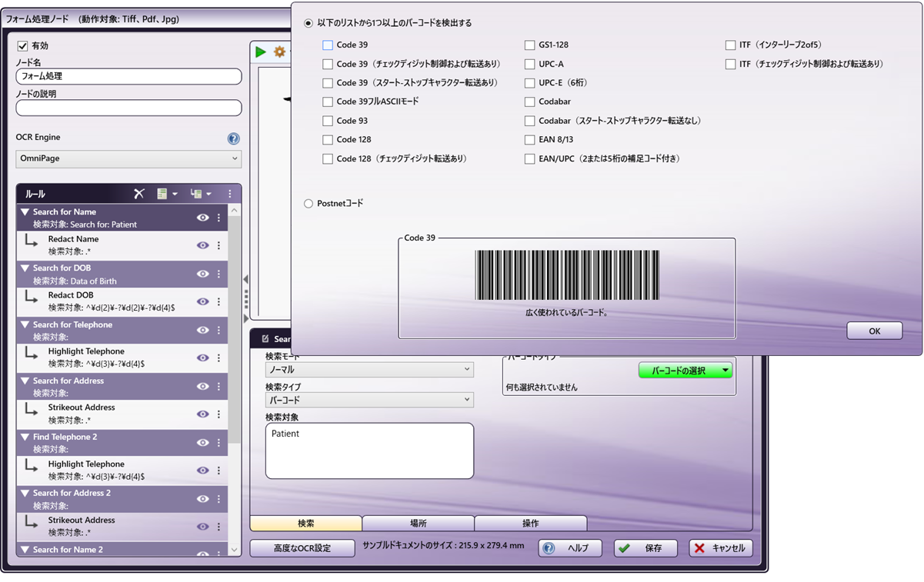
Task: Open three-dot menu for Search for DOB
Action: (x=218, y=274)
